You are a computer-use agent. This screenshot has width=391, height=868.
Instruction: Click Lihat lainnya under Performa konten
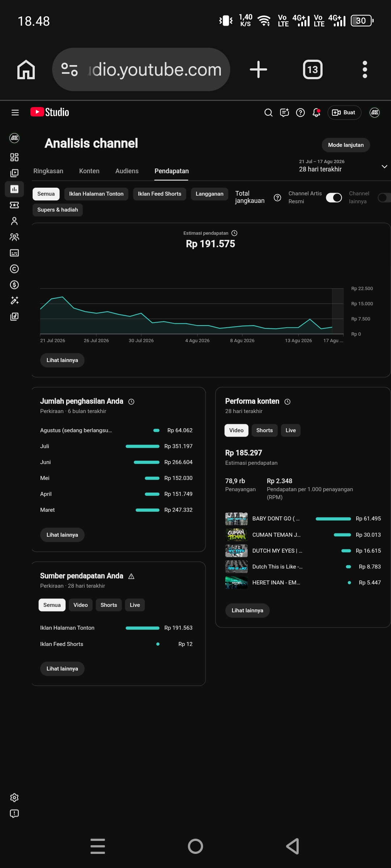point(247,610)
